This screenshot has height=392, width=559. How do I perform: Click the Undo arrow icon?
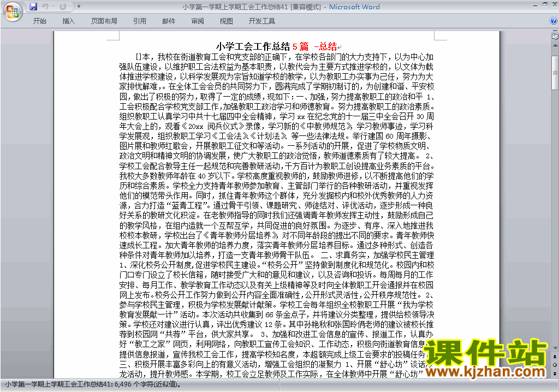(x=45, y=7)
